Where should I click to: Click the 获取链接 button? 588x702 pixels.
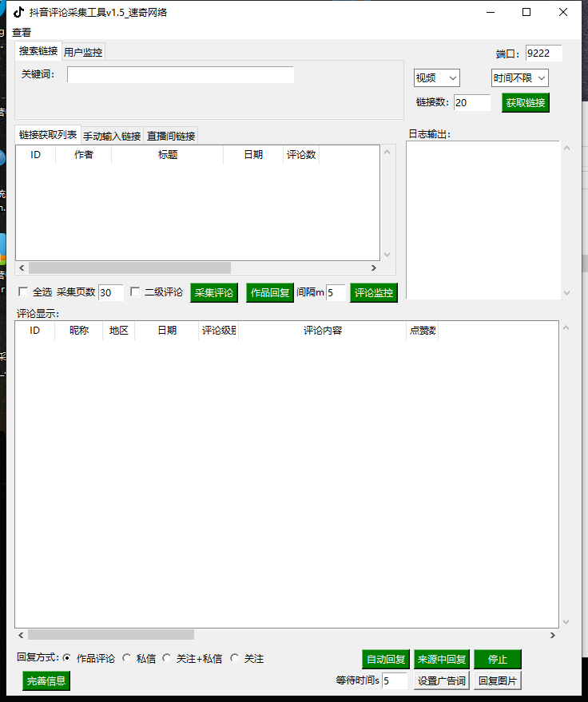click(x=525, y=103)
